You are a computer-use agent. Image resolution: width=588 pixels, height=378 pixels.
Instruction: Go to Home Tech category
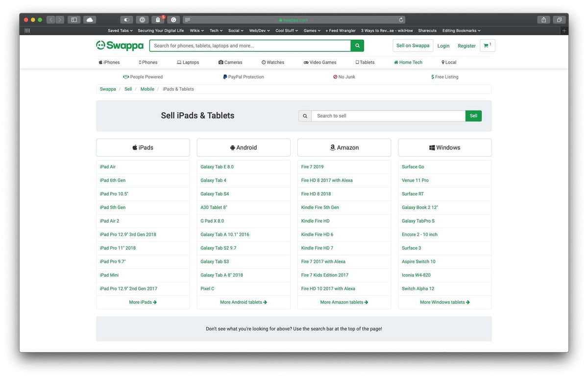[408, 63]
